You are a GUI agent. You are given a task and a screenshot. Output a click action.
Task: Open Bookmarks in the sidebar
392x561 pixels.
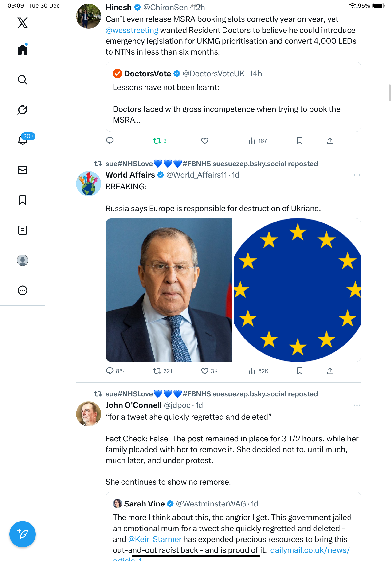click(23, 200)
